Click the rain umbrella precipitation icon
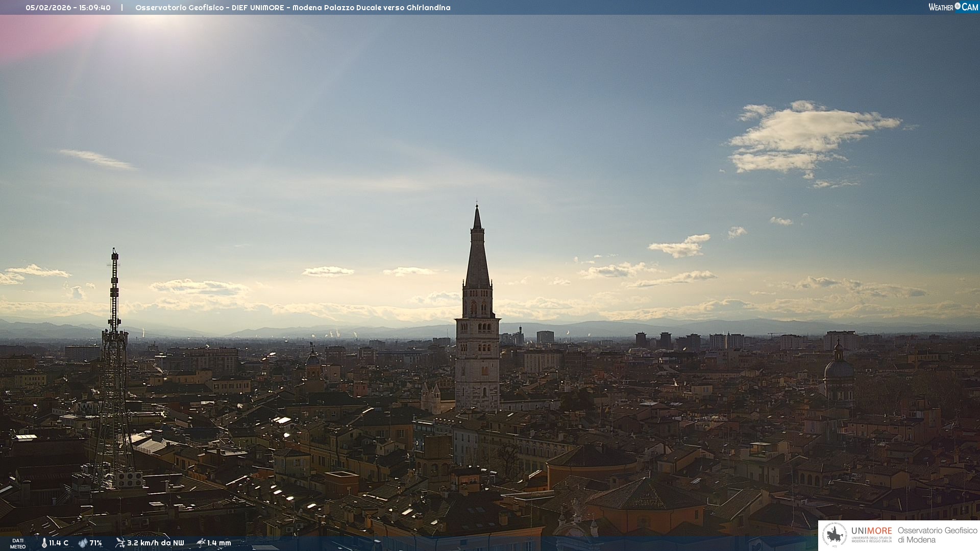The height and width of the screenshot is (551, 980). [201, 543]
